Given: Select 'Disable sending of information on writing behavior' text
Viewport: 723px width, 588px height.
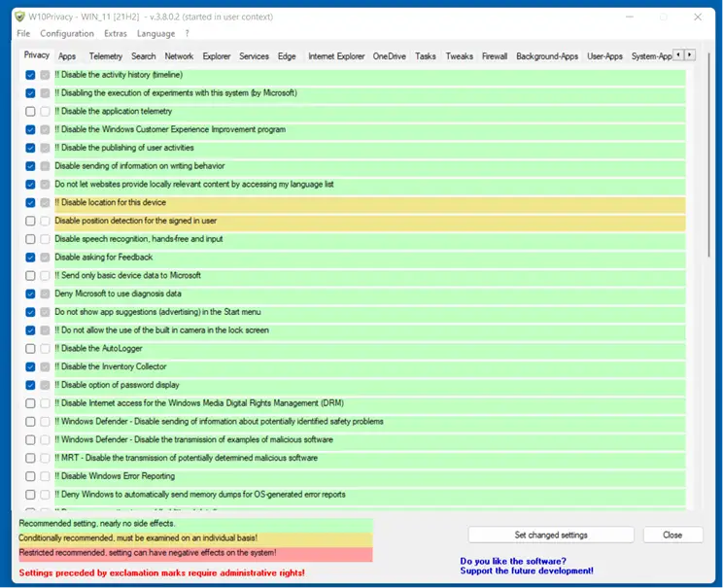Looking at the screenshot, I should pos(140,166).
